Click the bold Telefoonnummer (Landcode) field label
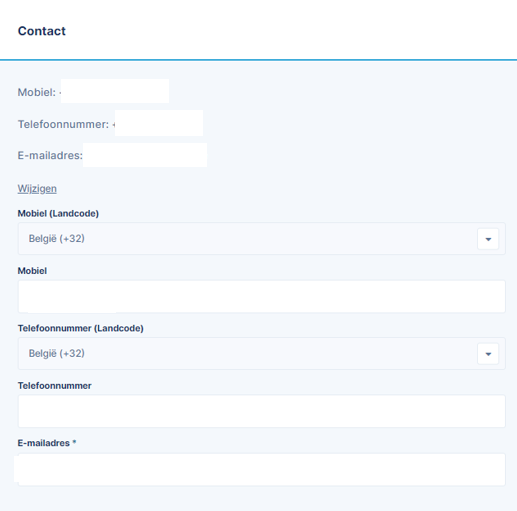This screenshot has width=517, height=511. (81, 328)
